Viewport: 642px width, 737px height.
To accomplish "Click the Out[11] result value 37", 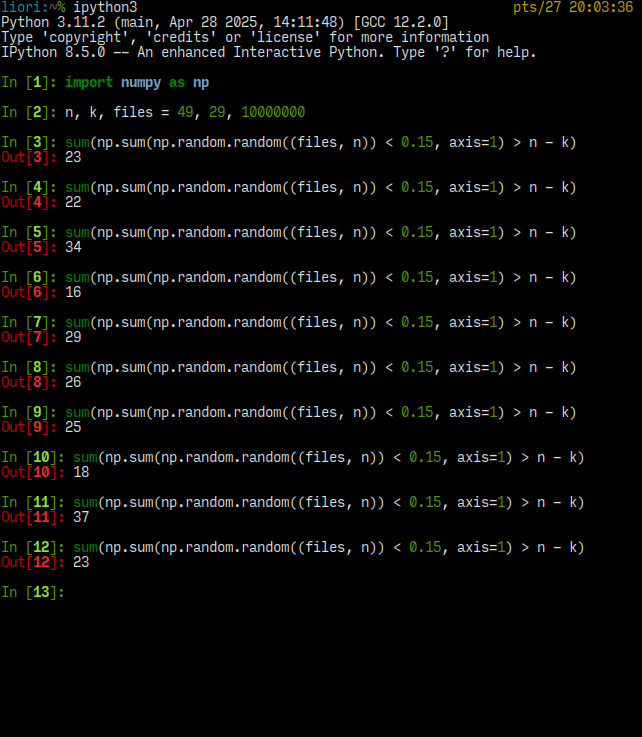I will coord(81,517).
